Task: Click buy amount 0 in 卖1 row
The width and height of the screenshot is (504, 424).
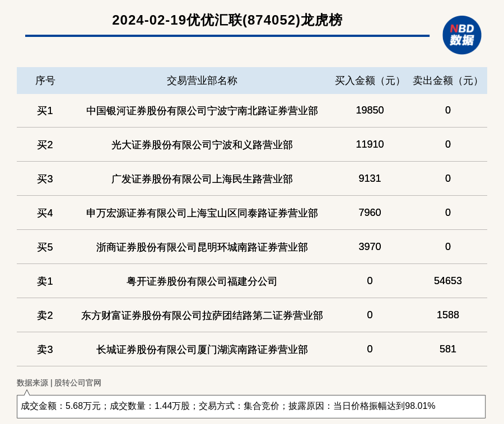Action: pyautogui.click(x=370, y=281)
